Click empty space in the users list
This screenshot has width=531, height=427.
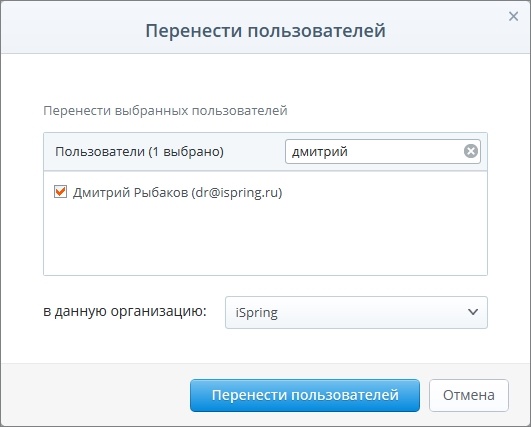click(266, 240)
